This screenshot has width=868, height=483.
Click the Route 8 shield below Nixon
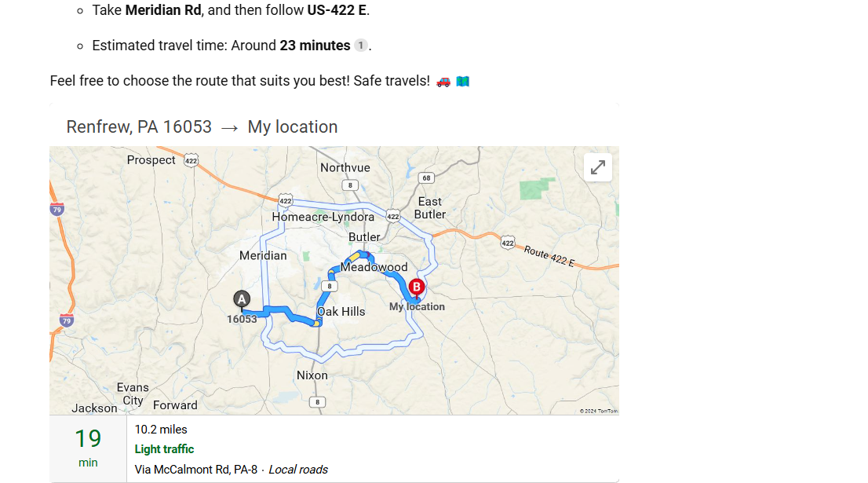316,402
